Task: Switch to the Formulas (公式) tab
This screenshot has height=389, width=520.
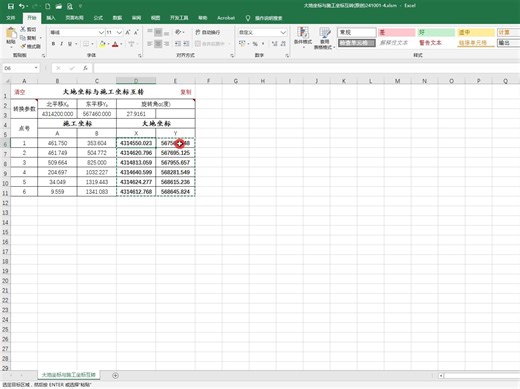Action: pos(98,18)
